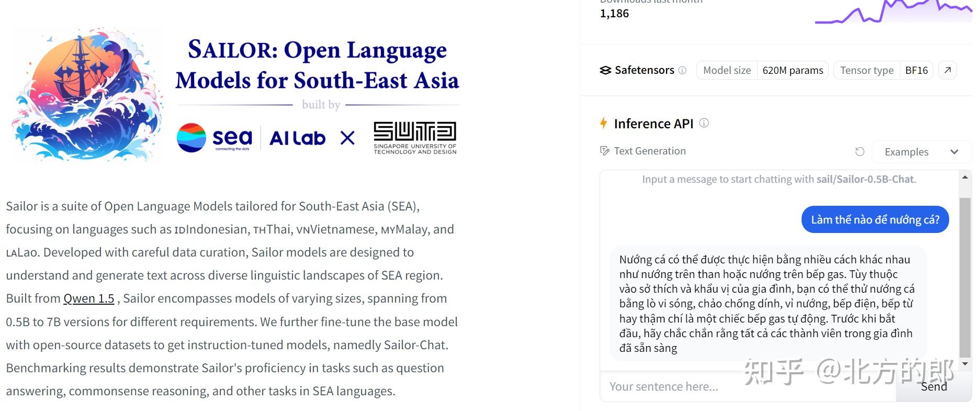Viewport: 980px width, 411px height.
Task: Open the Safetensors expand arrow button
Action: (x=948, y=70)
